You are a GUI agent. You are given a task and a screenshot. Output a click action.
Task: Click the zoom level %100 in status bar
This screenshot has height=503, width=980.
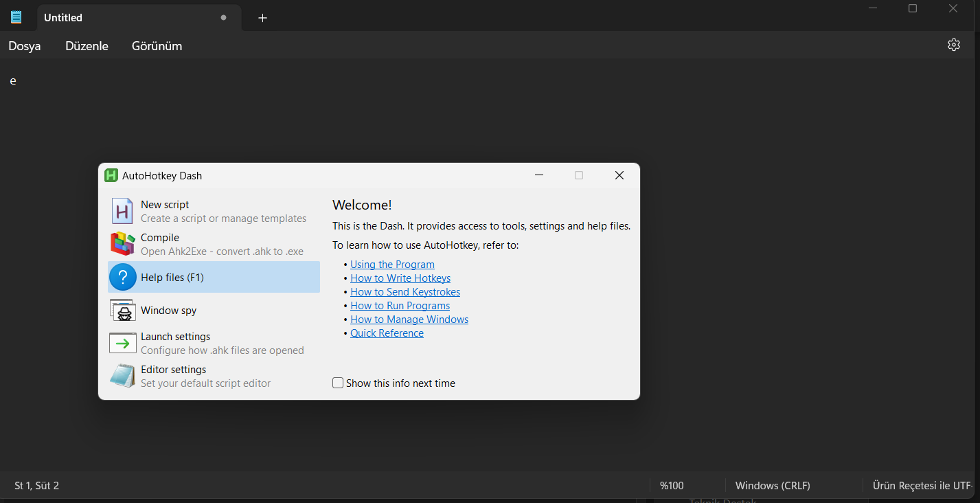(x=672, y=486)
